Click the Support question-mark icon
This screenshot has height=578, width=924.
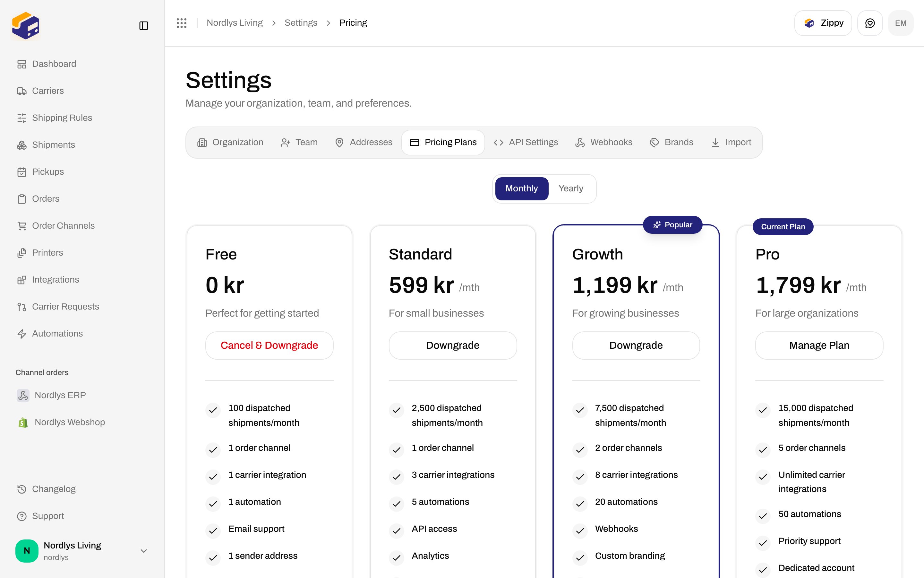click(x=22, y=516)
